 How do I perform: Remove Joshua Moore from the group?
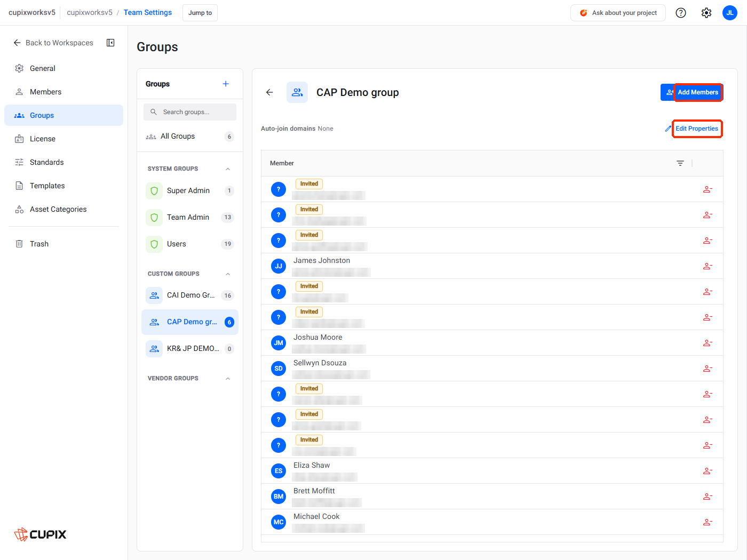pyautogui.click(x=708, y=343)
